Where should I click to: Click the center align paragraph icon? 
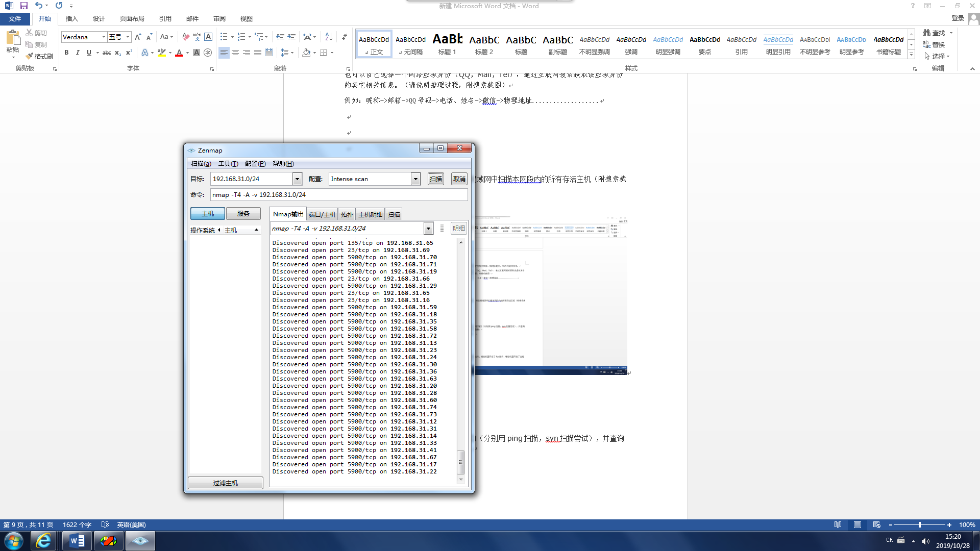point(235,53)
